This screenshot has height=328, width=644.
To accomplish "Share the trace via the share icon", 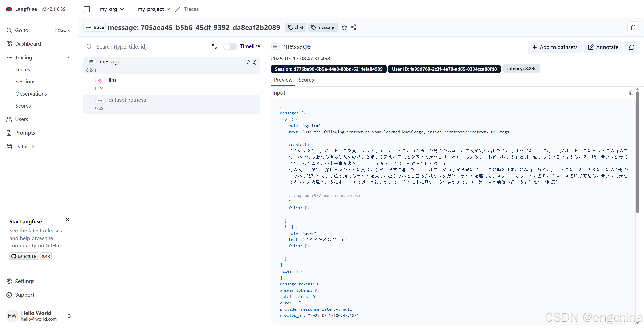I will click(353, 27).
